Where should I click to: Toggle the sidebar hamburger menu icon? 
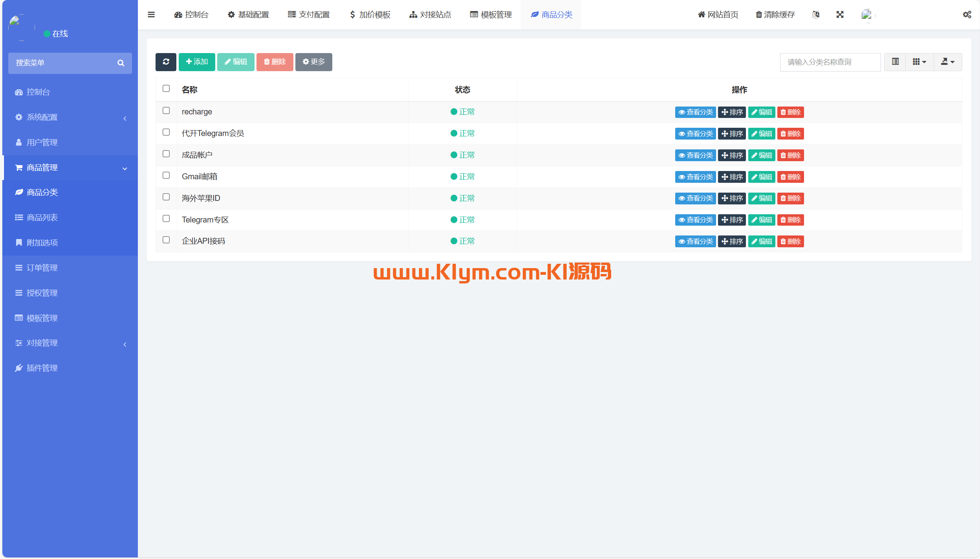tap(151, 15)
